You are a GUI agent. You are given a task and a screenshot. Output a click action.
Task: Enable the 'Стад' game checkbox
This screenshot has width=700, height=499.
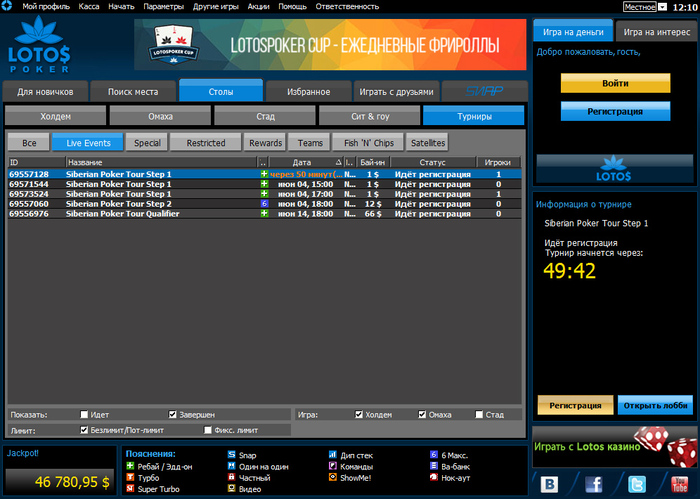479,414
